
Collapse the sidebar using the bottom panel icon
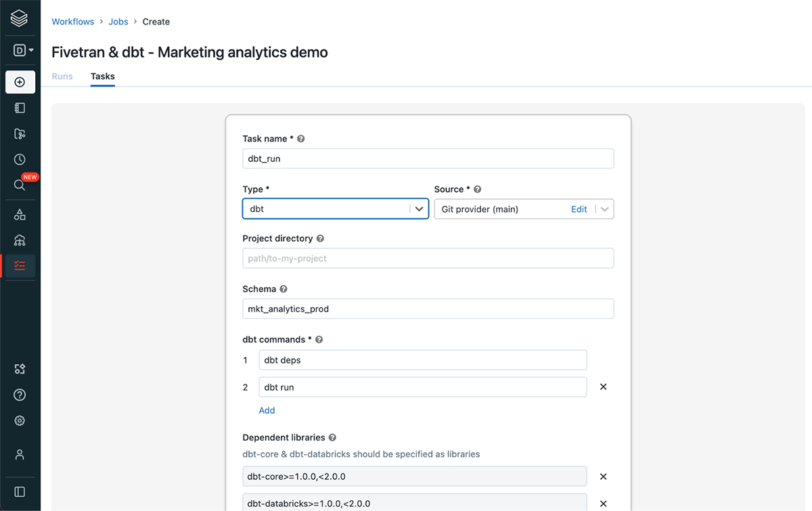coord(20,492)
